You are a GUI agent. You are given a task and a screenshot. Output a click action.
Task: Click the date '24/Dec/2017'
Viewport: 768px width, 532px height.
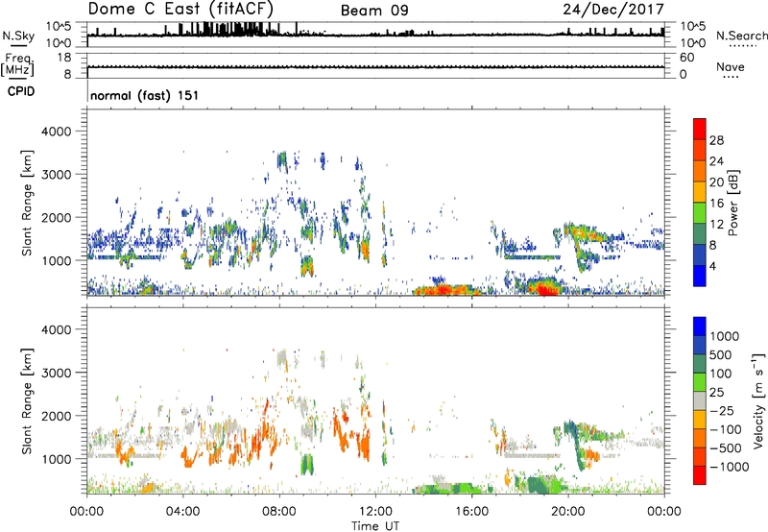613,9
